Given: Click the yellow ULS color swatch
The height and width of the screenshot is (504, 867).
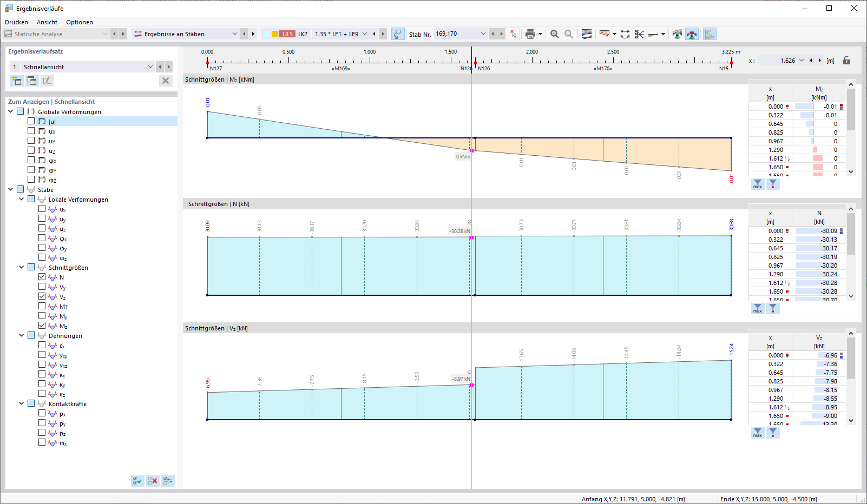Looking at the screenshot, I should pyautogui.click(x=274, y=34).
